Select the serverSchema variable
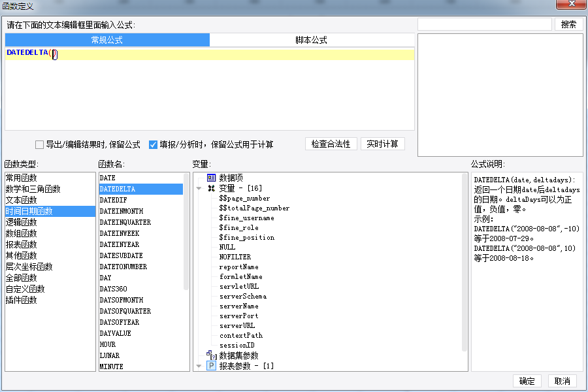 [x=243, y=296]
